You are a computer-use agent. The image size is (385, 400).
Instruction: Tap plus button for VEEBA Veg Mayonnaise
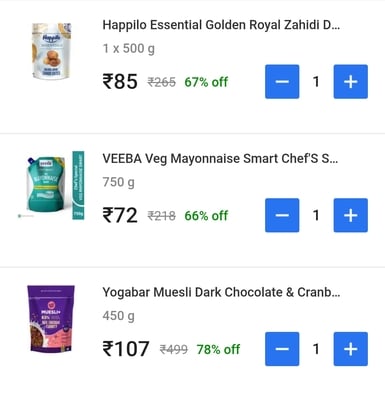coord(351,215)
